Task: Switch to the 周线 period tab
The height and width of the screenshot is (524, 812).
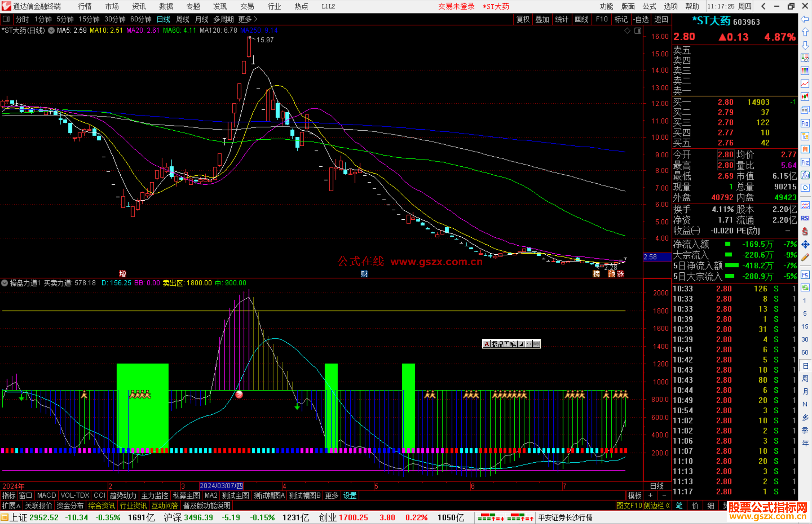Action: 183,19
